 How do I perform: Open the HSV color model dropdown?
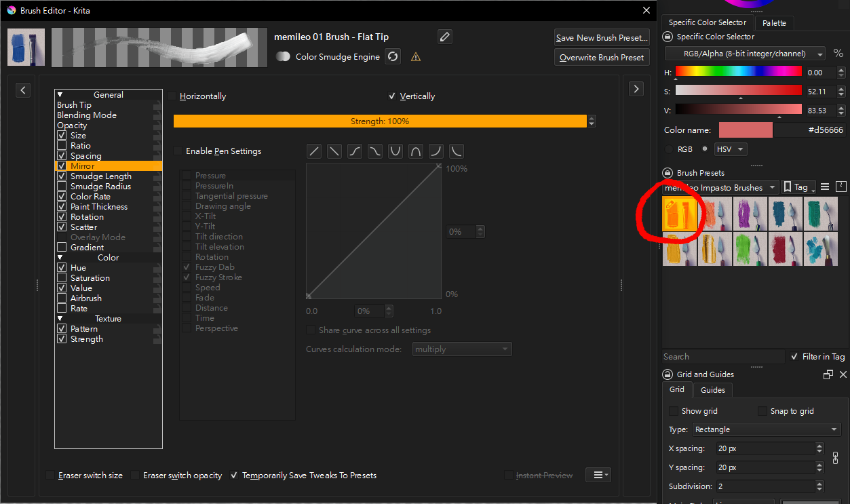(x=731, y=149)
